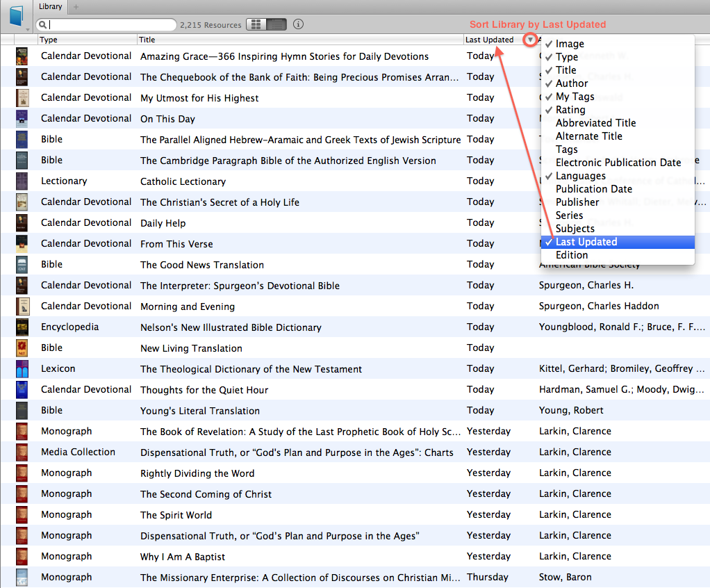Open Theological Dictionary of New Testament cover
710x588 pixels.
(x=22, y=369)
